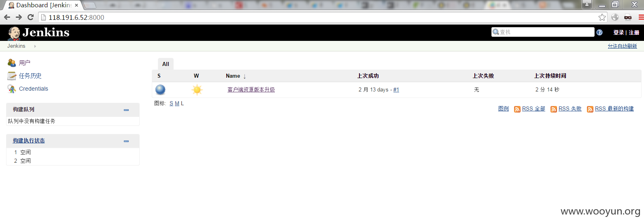Image resolution: width=644 pixels, height=223 pixels.
Task: Click the blue build status ball
Action: (x=160, y=89)
